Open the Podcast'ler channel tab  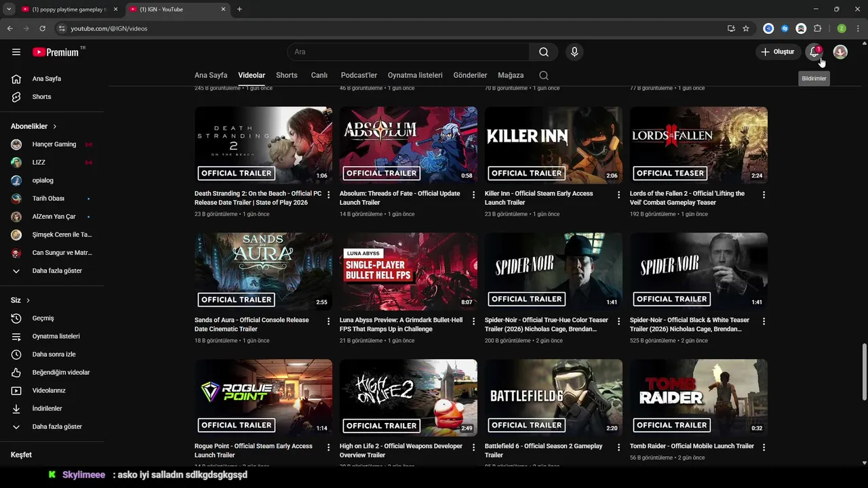coord(359,75)
